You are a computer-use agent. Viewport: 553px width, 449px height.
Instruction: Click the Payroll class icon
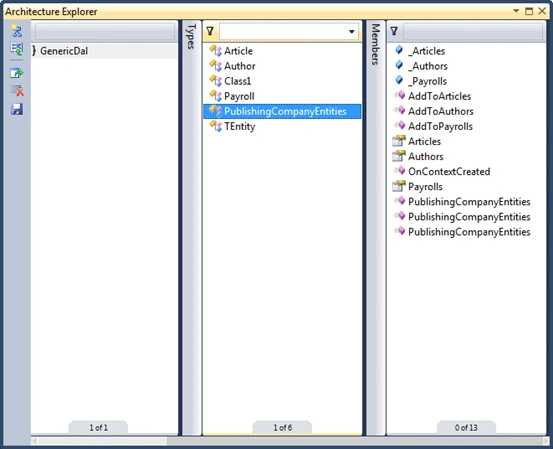point(215,96)
